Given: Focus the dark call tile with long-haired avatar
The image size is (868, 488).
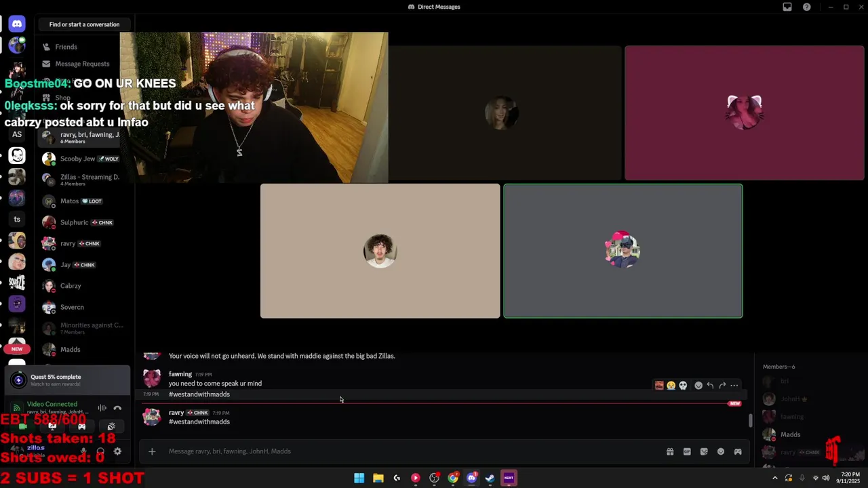Looking at the screenshot, I should click(501, 113).
